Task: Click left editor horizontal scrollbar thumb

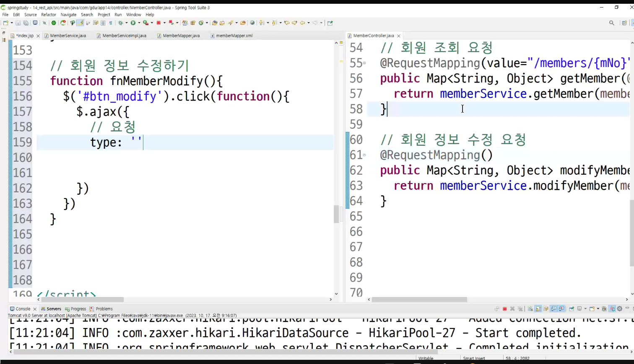Action: 82,299
